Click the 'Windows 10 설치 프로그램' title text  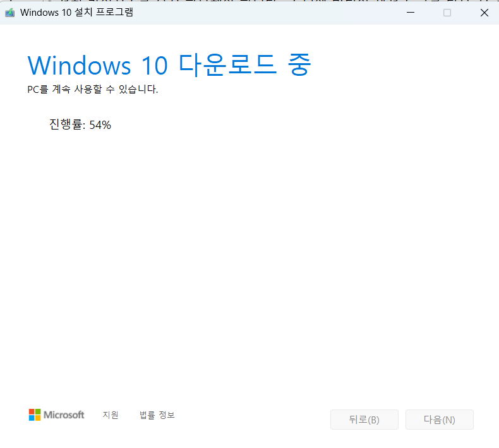[x=76, y=13]
